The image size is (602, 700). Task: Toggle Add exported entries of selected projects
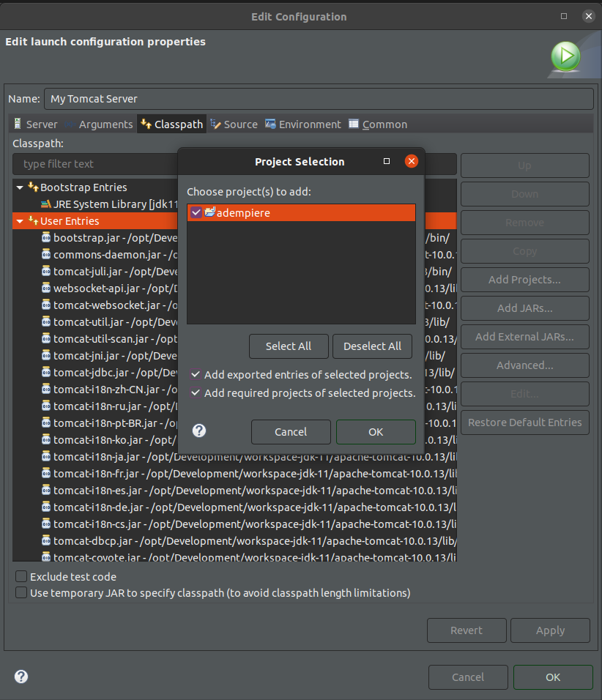[196, 375]
